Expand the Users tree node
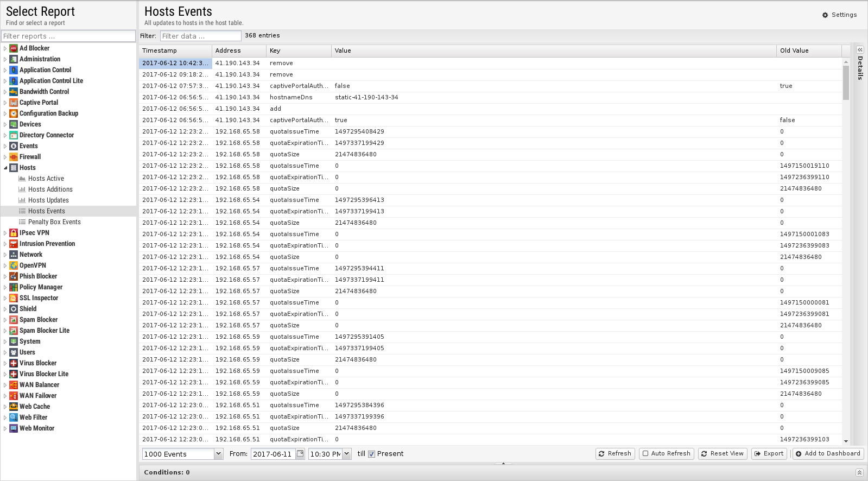868x481 pixels. (5, 352)
